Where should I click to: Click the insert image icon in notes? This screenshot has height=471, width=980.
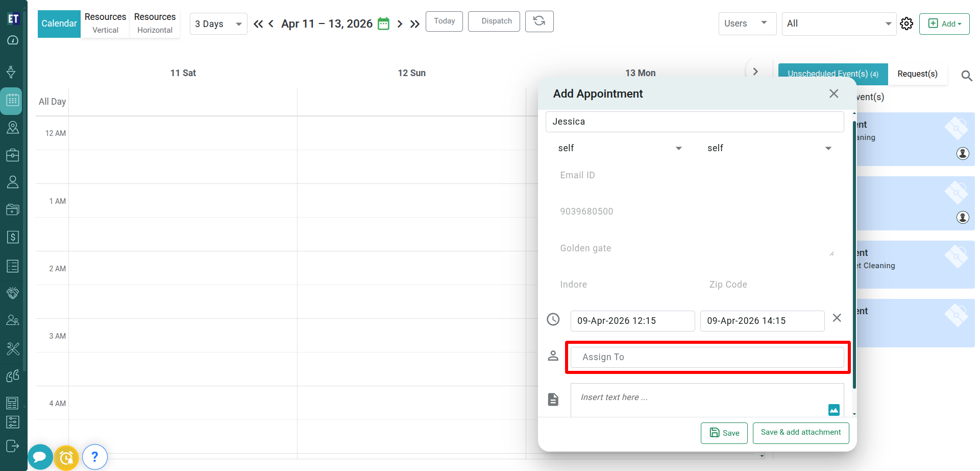click(834, 410)
